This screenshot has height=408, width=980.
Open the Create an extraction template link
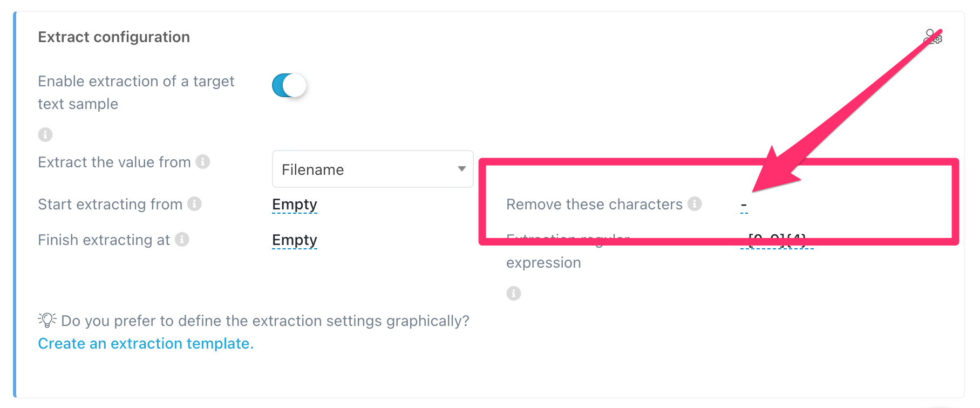tap(146, 344)
